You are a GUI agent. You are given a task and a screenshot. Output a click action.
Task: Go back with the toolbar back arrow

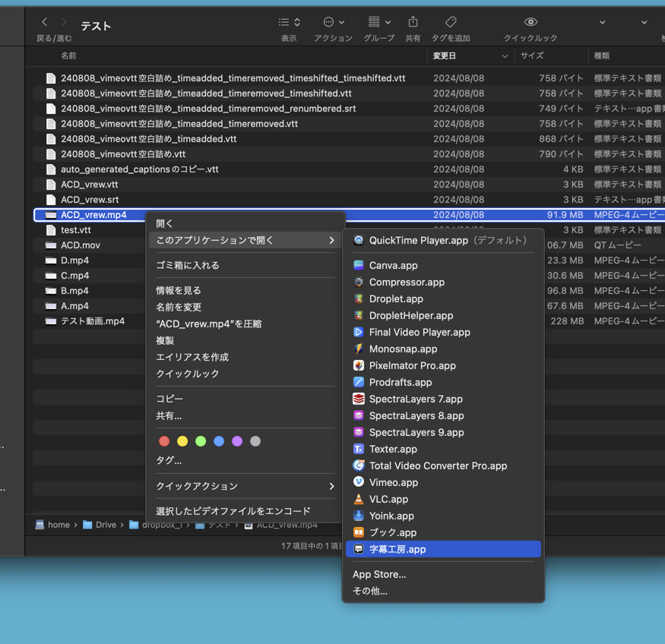pyautogui.click(x=44, y=22)
